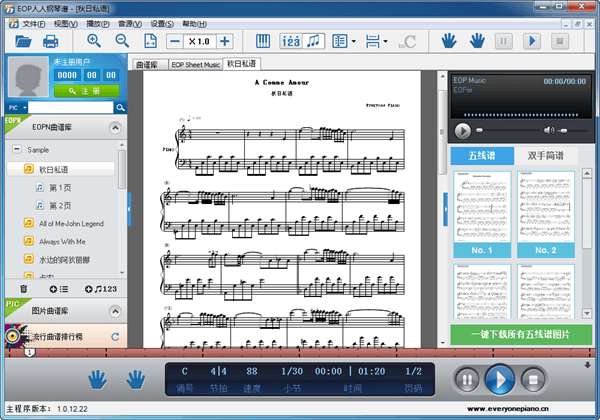Select the 五线谱 tab

482,156
